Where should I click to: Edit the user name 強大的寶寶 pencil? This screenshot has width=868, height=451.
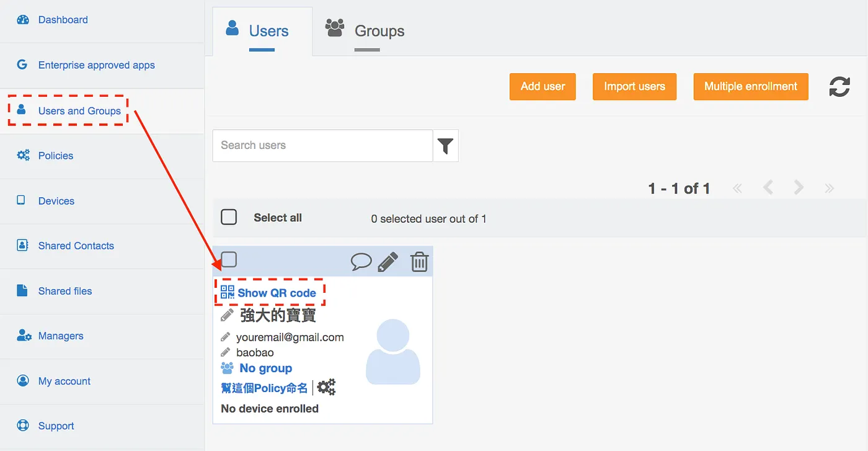(228, 315)
